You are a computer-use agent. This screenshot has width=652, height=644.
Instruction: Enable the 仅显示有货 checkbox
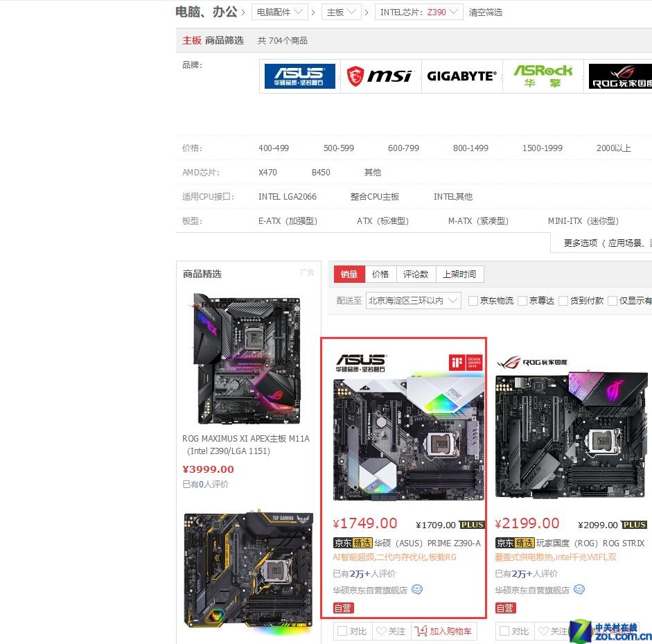tap(612, 300)
